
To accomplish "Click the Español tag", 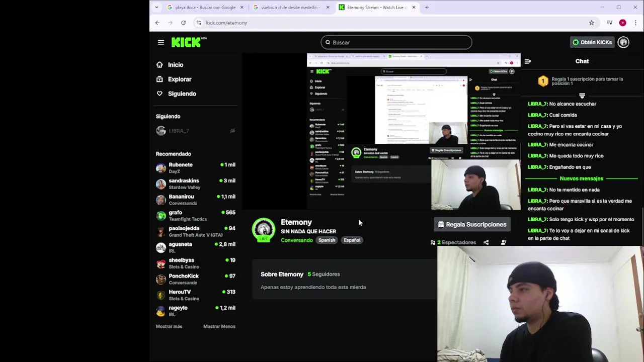I will pyautogui.click(x=352, y=240).
